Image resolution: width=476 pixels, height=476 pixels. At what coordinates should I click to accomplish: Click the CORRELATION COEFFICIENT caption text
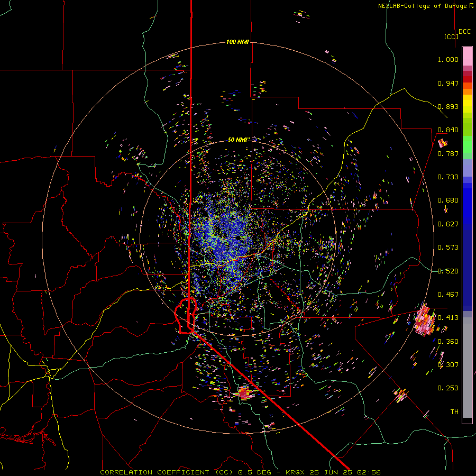[154, 472]
